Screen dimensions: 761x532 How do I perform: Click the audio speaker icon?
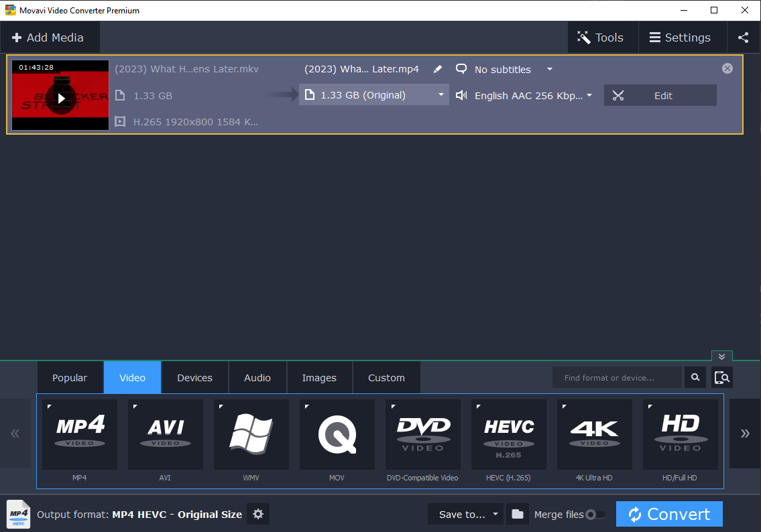(x=461, y=96)
